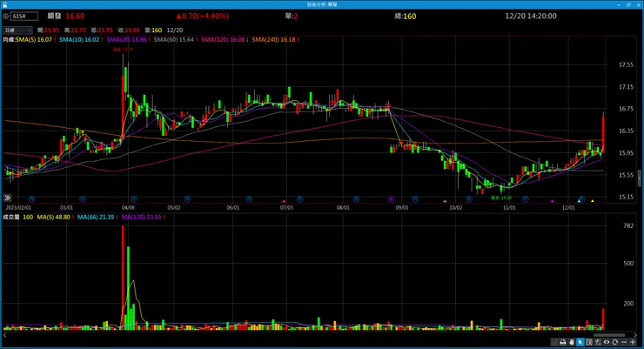This screenshot has height=349, width=644.
Task: Click the 17.55 price axis label
Action: coord(626,64)
